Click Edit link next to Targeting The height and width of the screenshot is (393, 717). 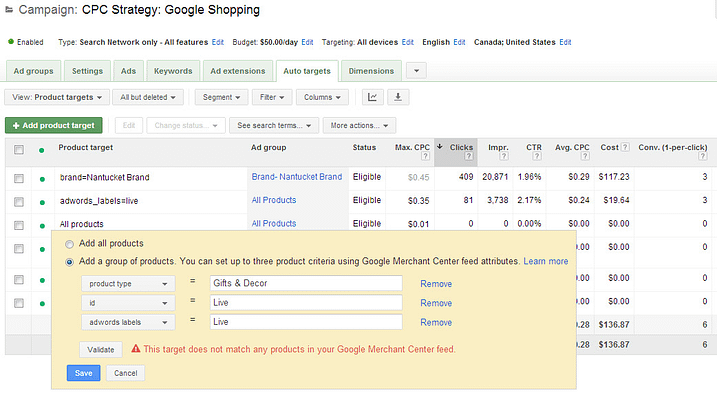(x=408, y=42)
